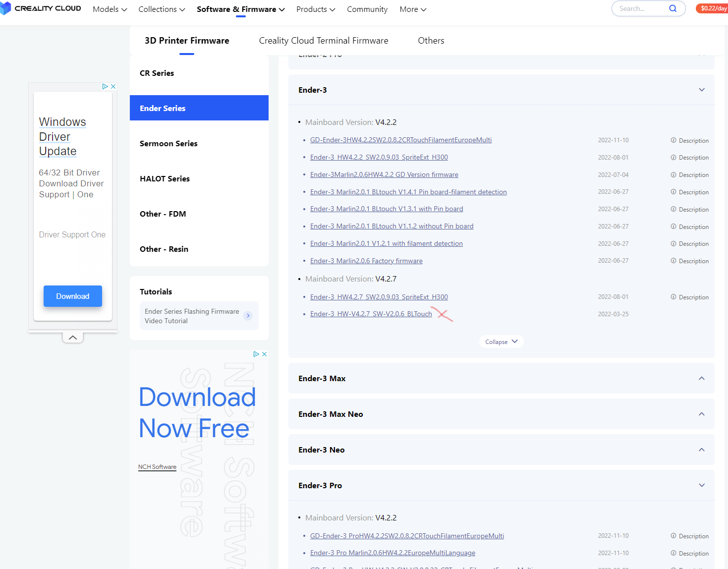
Task: Download Ender-3 Marlin2.0.6 Factory firmware
Action: point(366,261)
